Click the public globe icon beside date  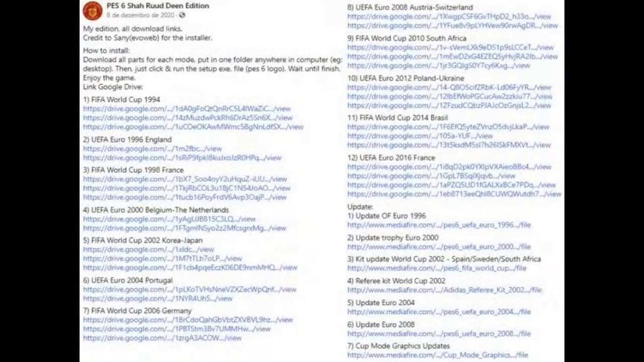click(x=182, y=16)
